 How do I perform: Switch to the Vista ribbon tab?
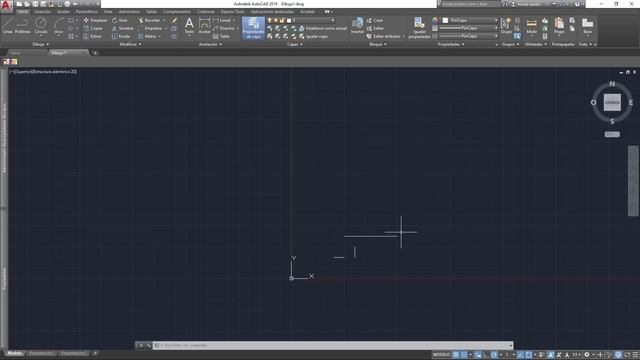pyautogui.click(x=108, y=12)
